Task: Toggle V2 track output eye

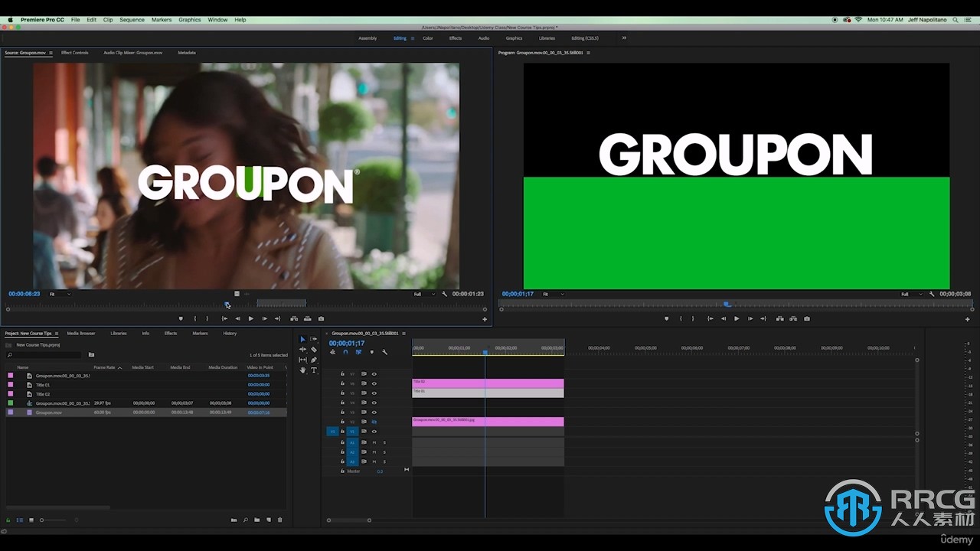Action: (x=374, y=422)
